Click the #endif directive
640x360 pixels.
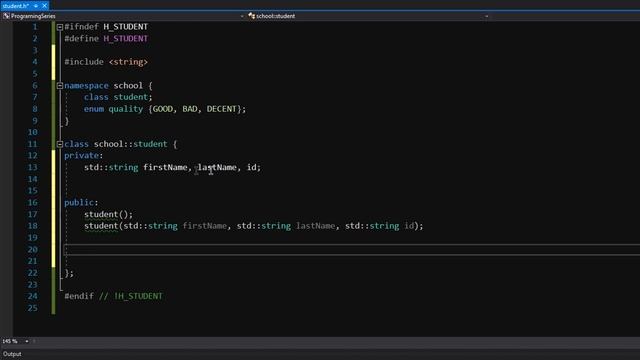pyautogui.click(x=79, y=296)
